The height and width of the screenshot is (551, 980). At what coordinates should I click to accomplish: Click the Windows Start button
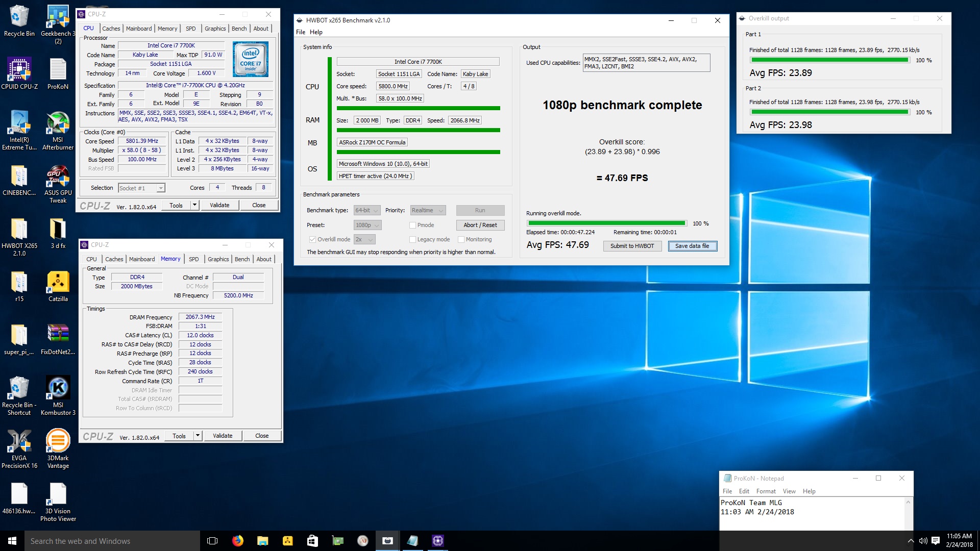[12, 541]
